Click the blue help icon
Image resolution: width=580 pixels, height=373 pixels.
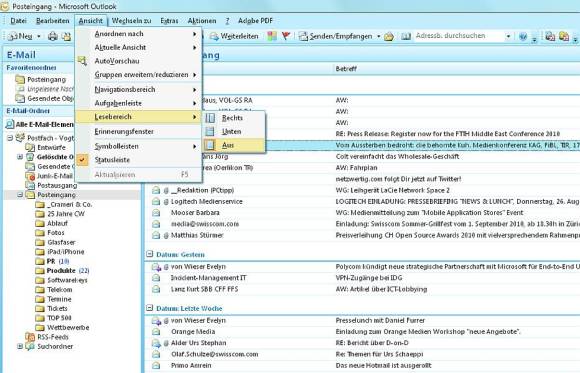pos(523,36)
